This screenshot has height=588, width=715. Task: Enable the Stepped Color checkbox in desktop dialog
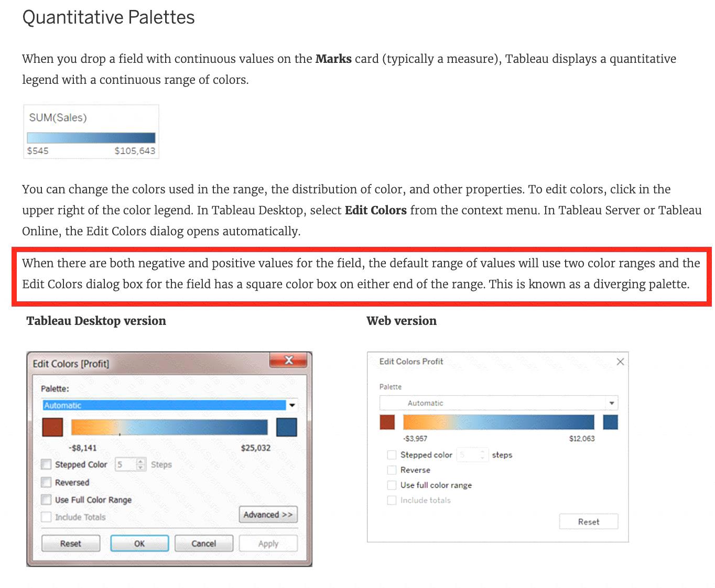pyautogui.click(x=47, y=464)
